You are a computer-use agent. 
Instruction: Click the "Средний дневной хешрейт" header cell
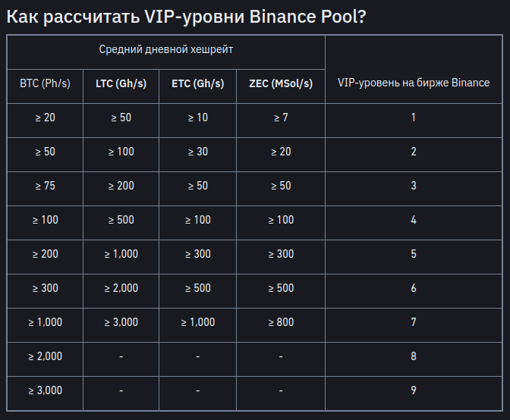tap(166, 50)
